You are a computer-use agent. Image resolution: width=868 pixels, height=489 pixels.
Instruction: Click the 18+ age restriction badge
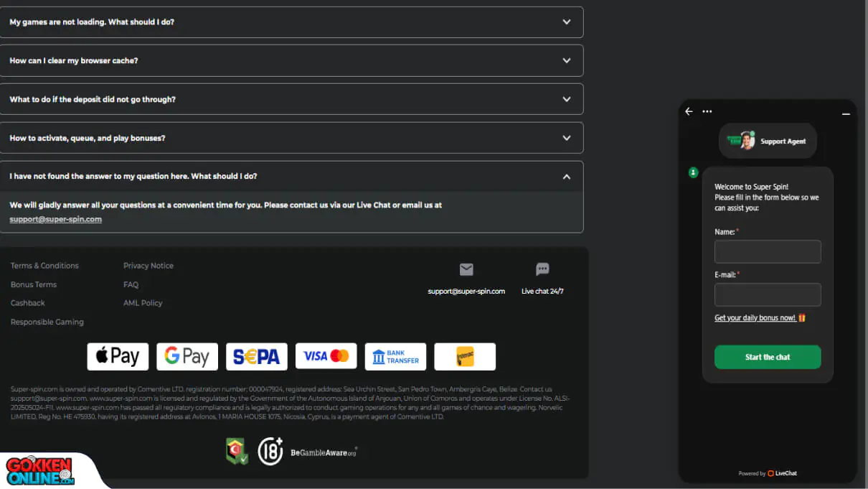pyautogui.click(x=270, y=451)
